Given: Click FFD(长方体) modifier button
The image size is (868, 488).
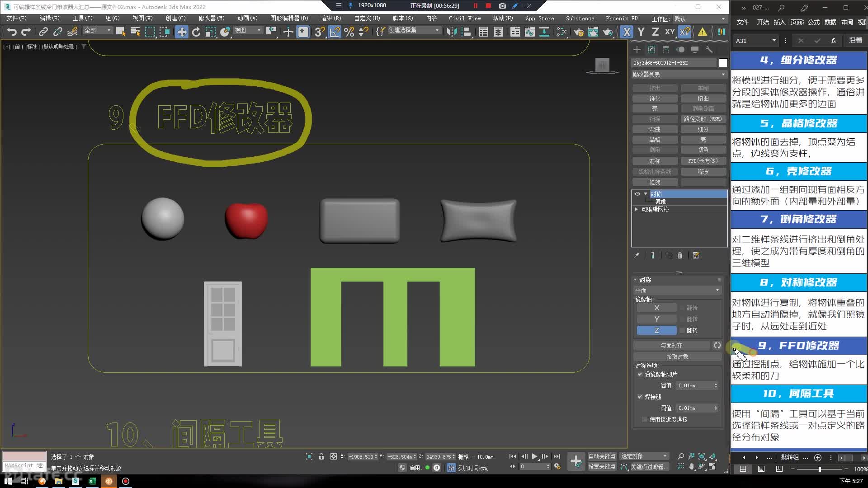Looking at the screenshot, I should pyautogui.click(x=703, y=161).
